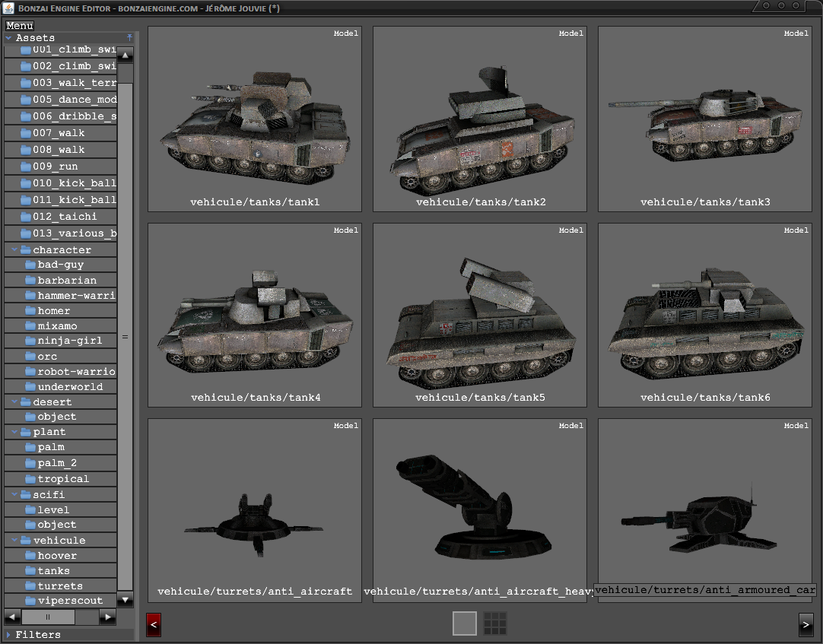Viewport: 823px width, 644px height.
Task: Open the viperscout folder icon
Action: [x=30, y=601]
